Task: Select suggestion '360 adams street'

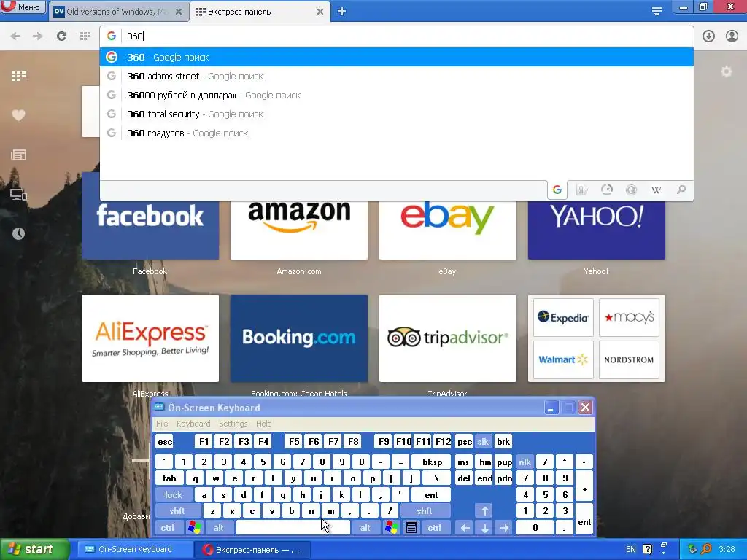Action: (396, 76)
